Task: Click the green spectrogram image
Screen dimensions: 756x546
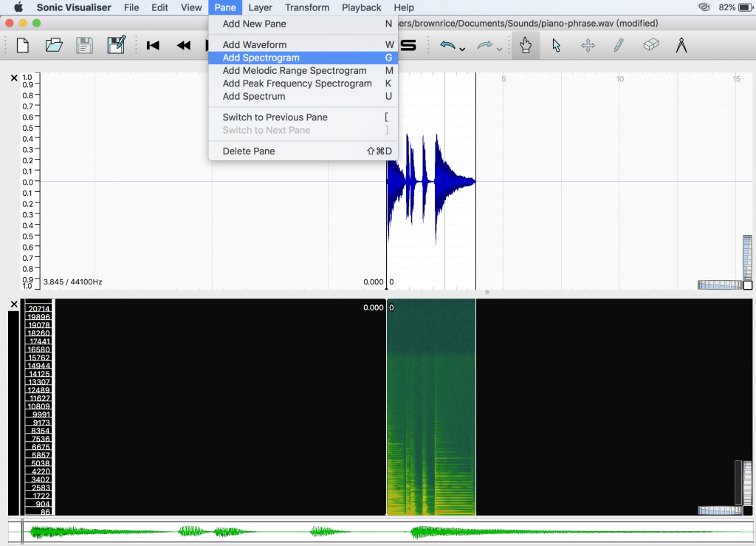Action: [431, 407]
